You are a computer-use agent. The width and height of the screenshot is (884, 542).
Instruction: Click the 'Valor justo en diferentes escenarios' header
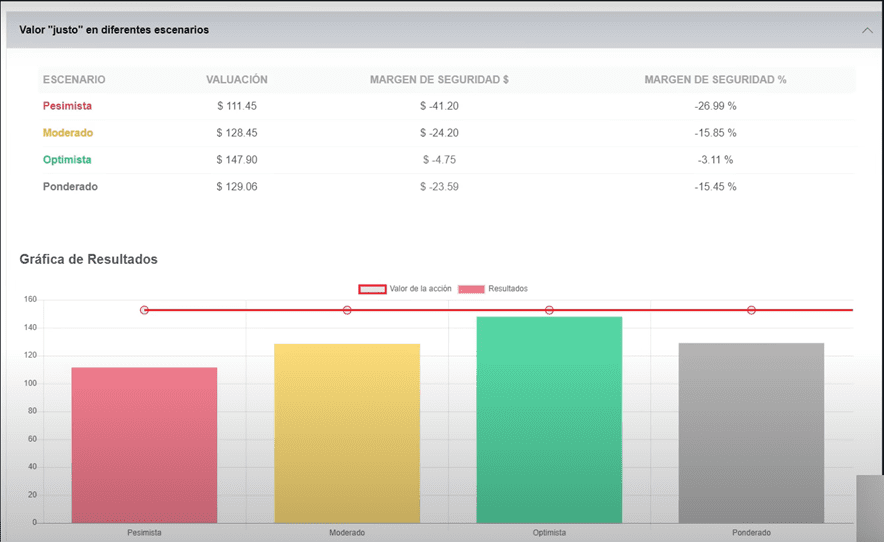[x=114, y=30]
